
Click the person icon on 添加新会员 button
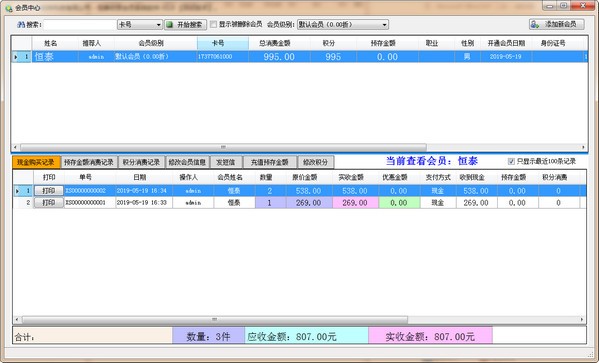(x=535, y=24)
